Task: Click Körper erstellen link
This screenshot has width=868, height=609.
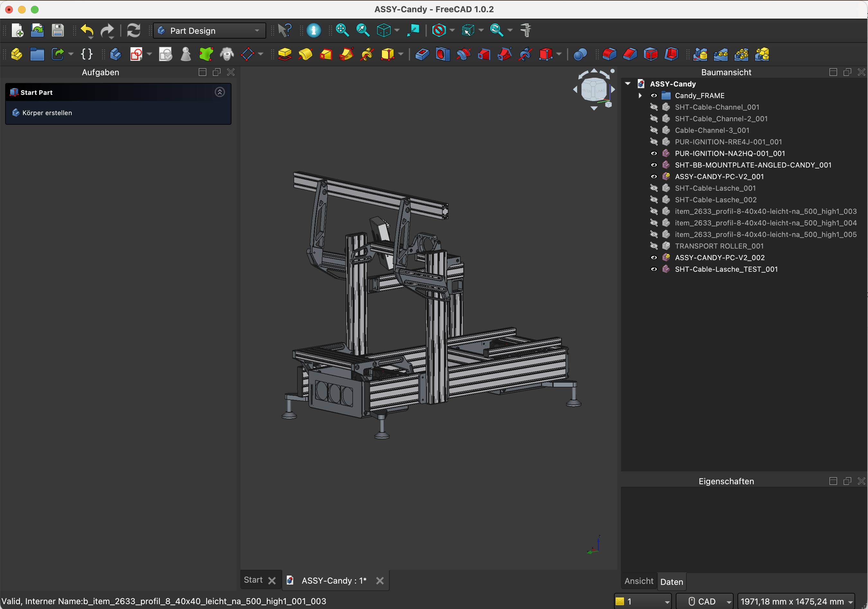Action: [x=47, y=113]
